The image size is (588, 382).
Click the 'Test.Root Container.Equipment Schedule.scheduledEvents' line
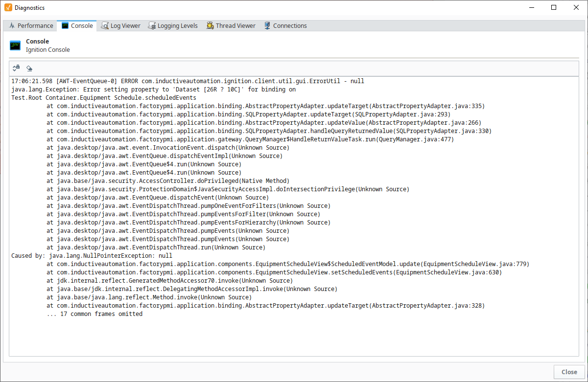(x=104, y=98)
